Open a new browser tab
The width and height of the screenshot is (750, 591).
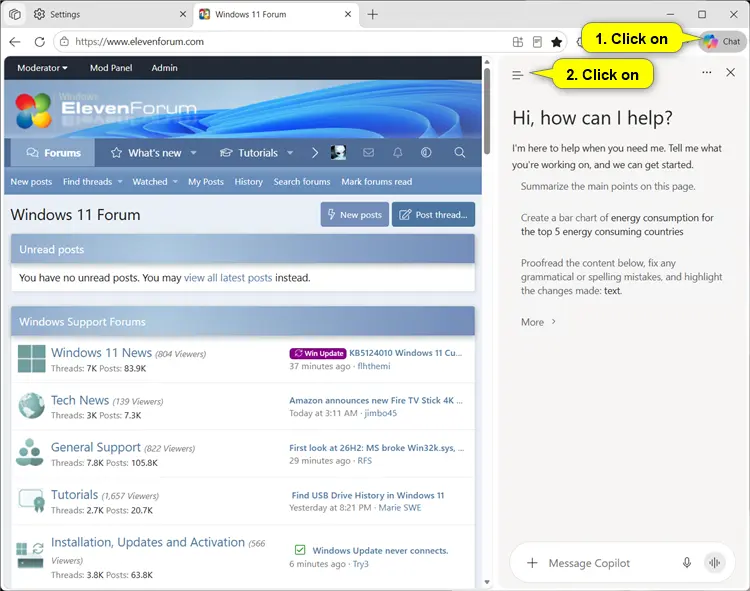(x=373, y=14)
